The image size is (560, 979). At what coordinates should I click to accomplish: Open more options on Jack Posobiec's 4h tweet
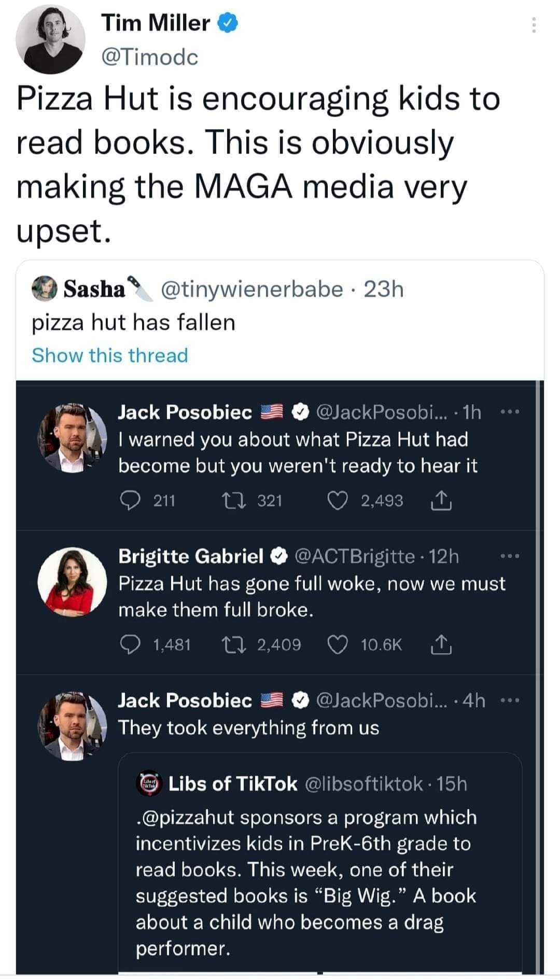[510, 701]
